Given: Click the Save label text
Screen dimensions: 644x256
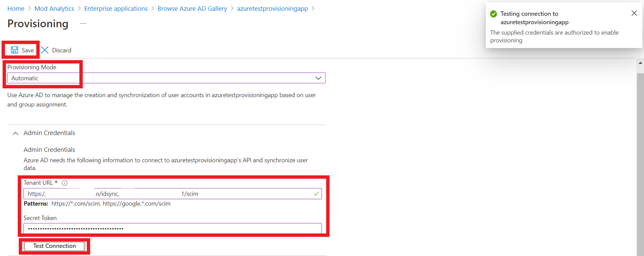Looking at the screenshot, I should click(28, 50).
